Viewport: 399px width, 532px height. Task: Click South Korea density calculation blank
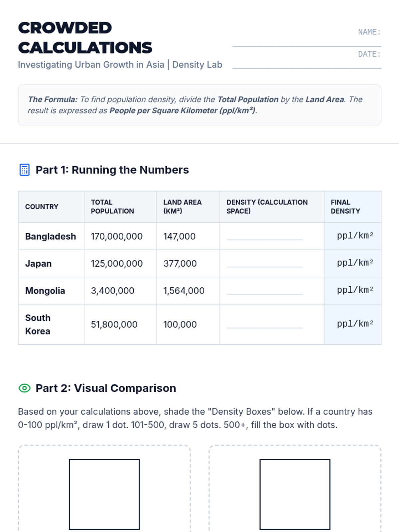pos(265,324)
